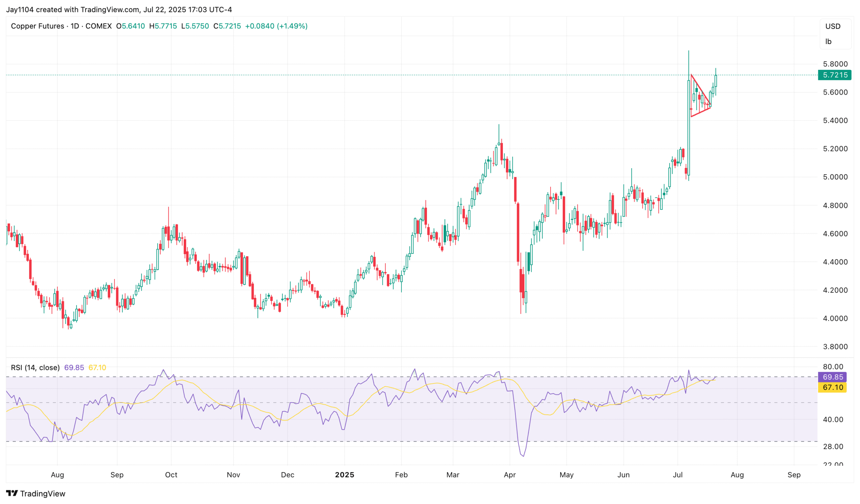Viewport: 860px width, 504px height.
Task: Click the 5.0000 price axis label
Action: 835,177
